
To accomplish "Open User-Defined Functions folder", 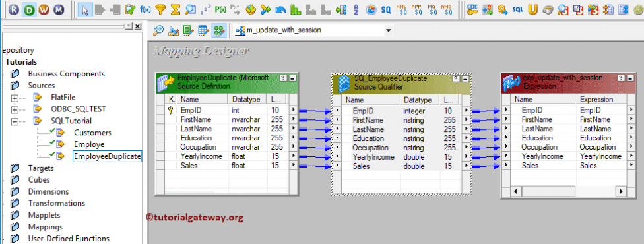I will click(69, 239).
